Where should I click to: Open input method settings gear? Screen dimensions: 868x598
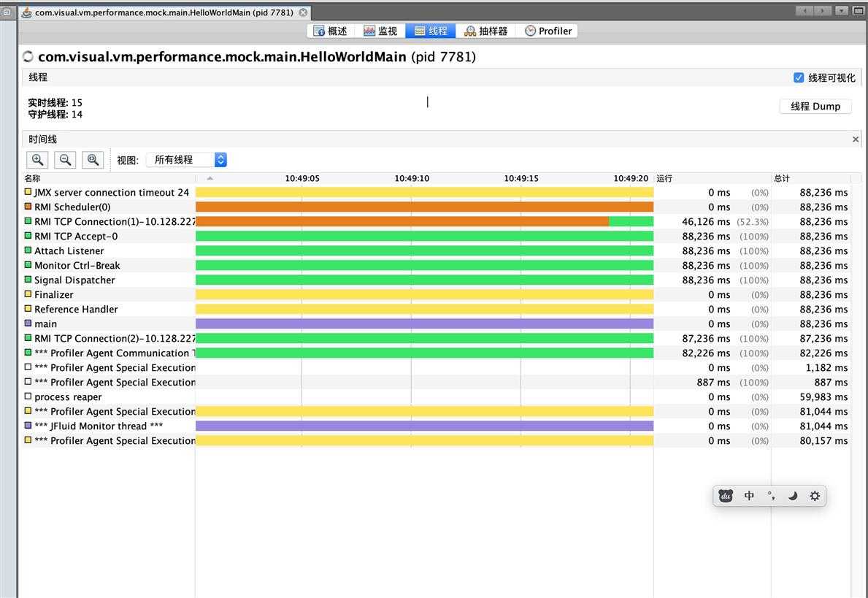[814, 496]
